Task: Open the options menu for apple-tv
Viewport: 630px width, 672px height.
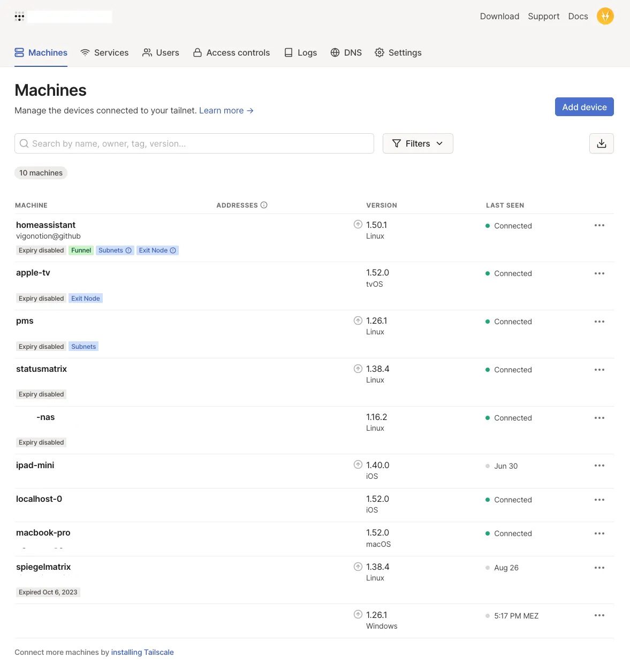Action: tap(599, 273)
